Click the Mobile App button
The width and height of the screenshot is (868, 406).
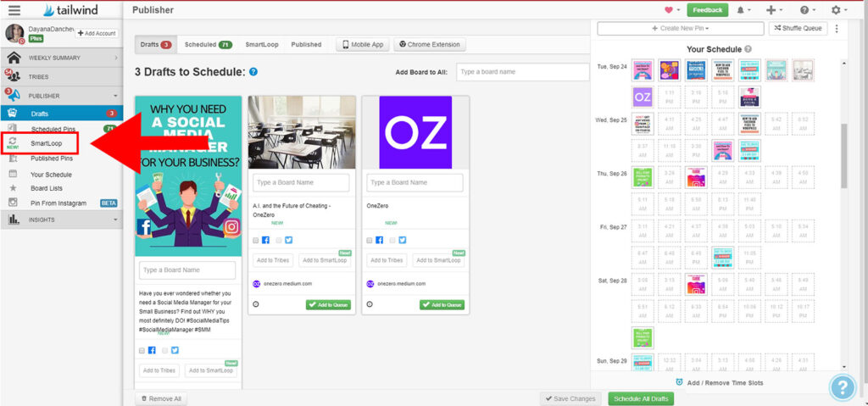pyautogui.click(x=363, y=45)
